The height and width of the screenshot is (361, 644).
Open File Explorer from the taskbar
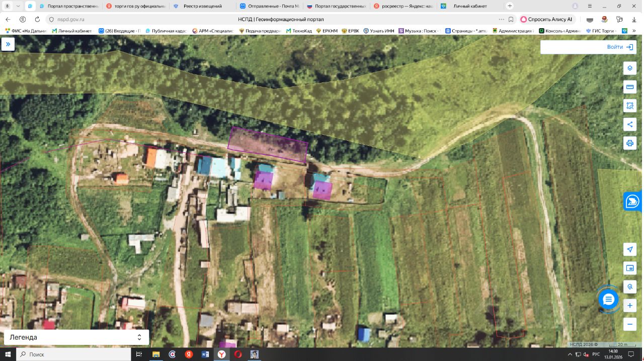click(155, 354)
